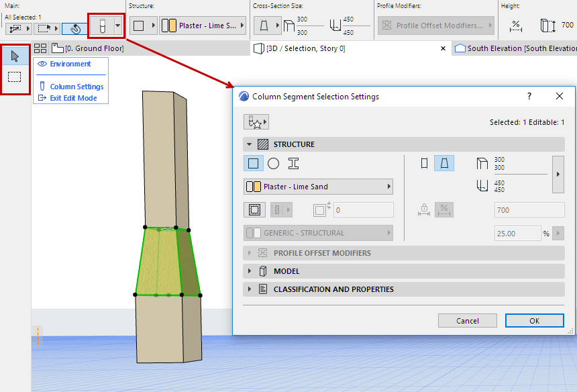This screenshot has width=577, height=392.
Task: Expand the MODEL section
Action: [x=288, y=271]
